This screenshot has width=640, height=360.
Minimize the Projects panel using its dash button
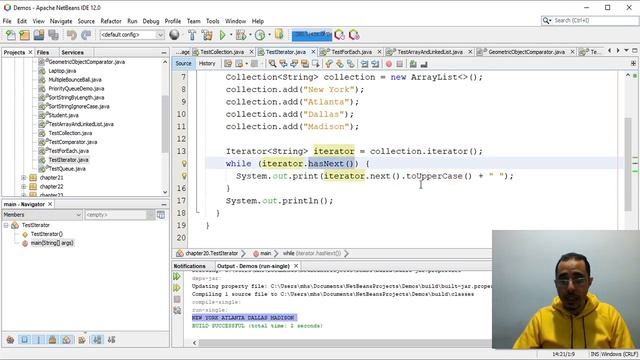pyautogui.click(x=164, y=53)
